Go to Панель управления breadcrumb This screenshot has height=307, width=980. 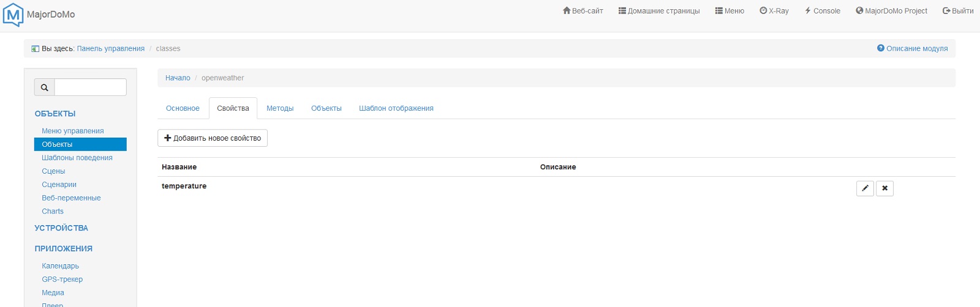point(111,48)
